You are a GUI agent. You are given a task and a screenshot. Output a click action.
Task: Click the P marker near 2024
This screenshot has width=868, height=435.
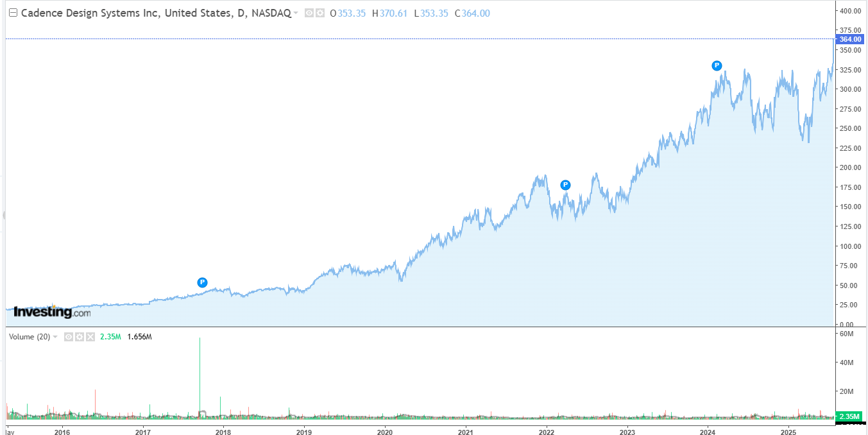[717, 65]
